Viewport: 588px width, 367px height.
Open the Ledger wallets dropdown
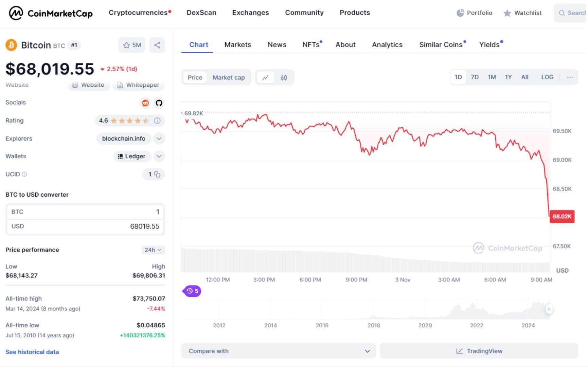(x=158, y=156)
